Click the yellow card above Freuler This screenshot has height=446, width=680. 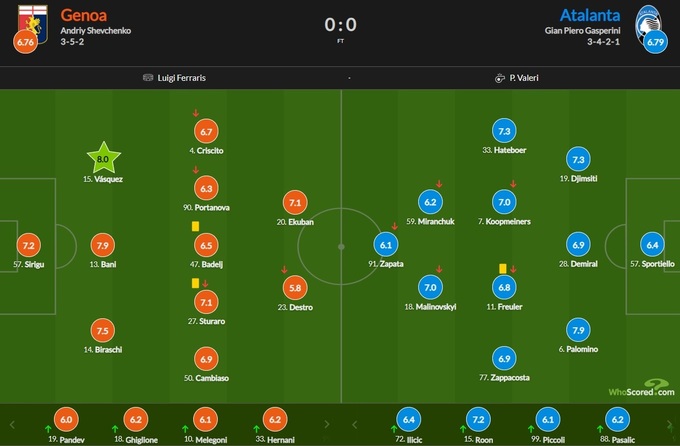coord(503,268)
